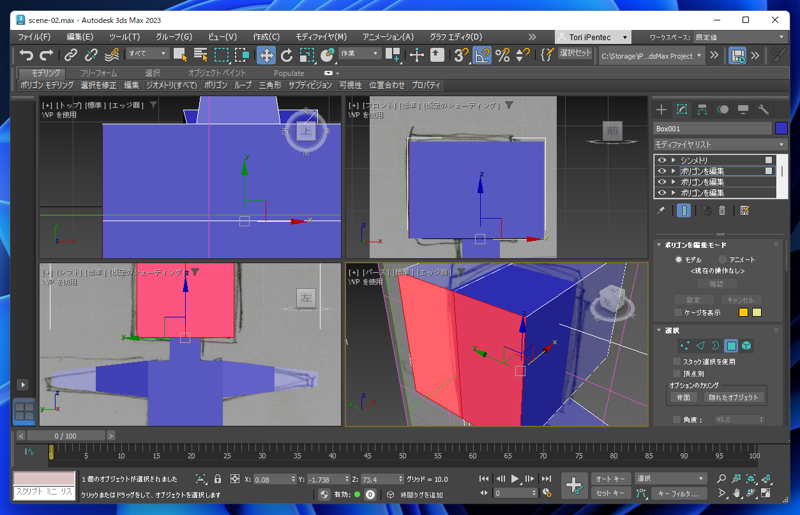This screenshot has width=800, height=515.
Task: Click the Pin Stack icon
Action: click(x=661, y=210)
